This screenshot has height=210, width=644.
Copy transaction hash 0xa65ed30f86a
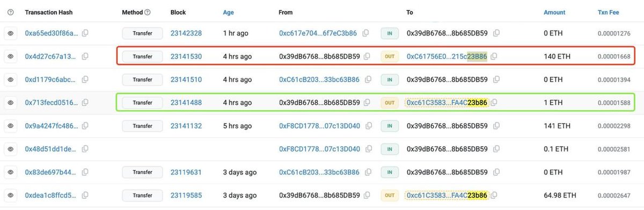coord(85,33)
